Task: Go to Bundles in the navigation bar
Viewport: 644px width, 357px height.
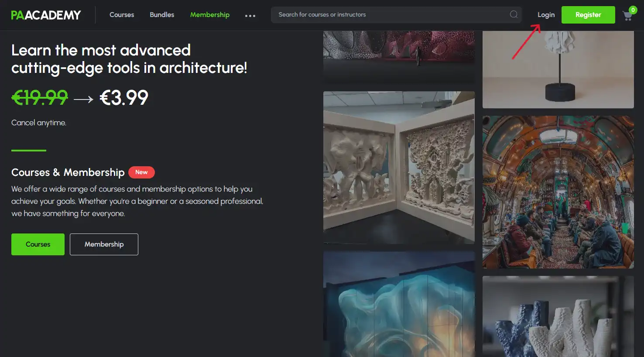Action: point(162,15)
